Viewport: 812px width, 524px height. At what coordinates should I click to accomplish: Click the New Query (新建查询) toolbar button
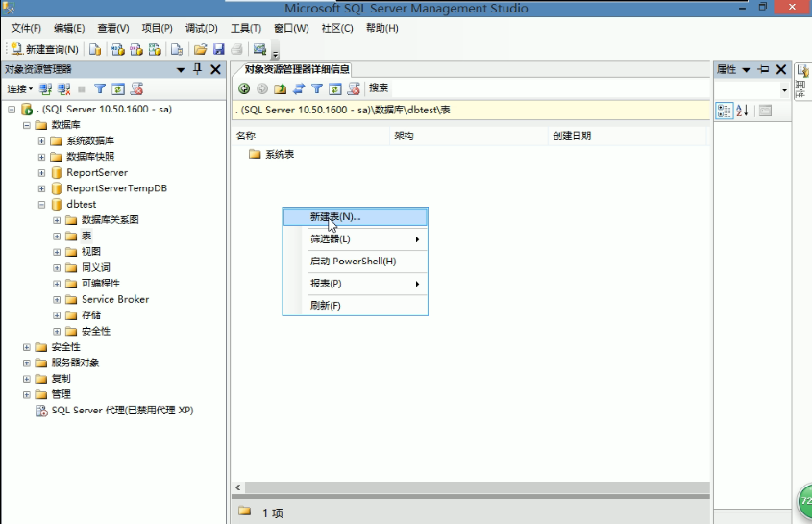45,49
